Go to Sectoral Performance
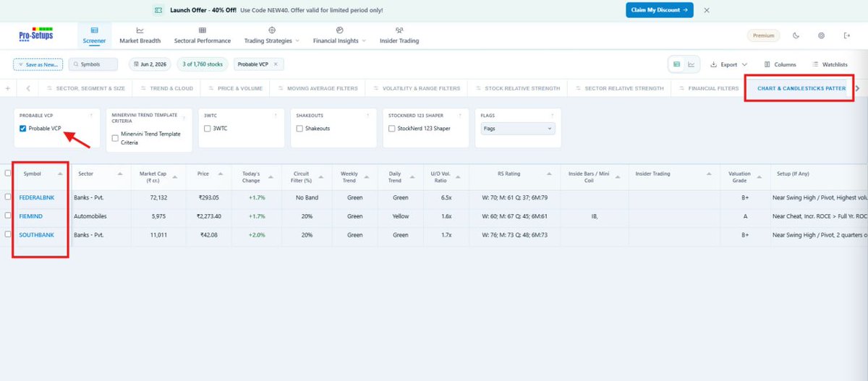 coord(203,35)
